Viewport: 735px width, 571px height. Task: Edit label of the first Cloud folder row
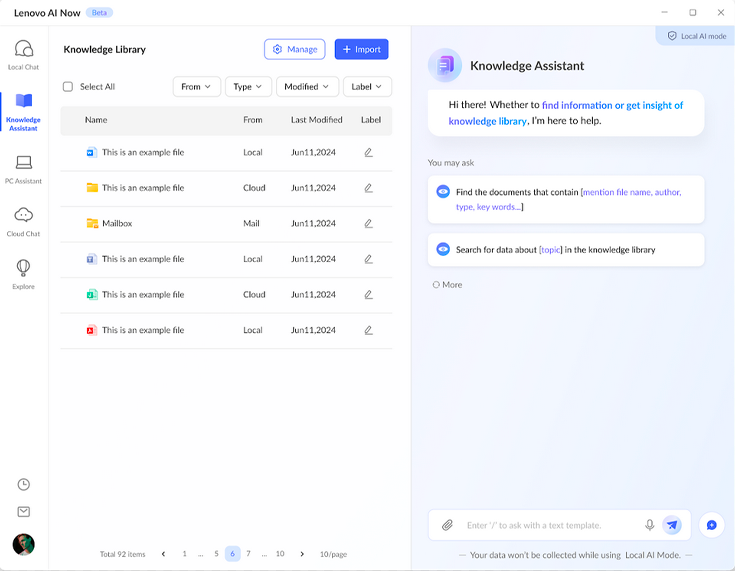pyautogui.click(x=368, y=188)
